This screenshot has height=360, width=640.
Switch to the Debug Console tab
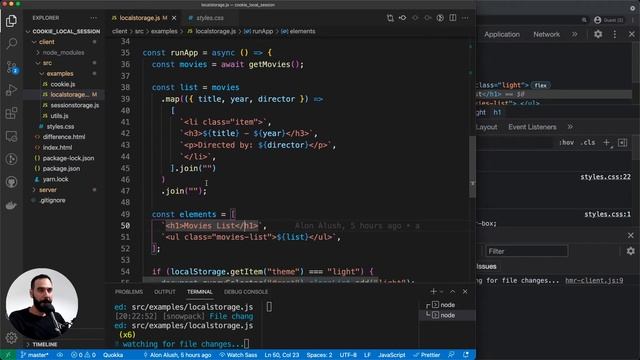246,292
